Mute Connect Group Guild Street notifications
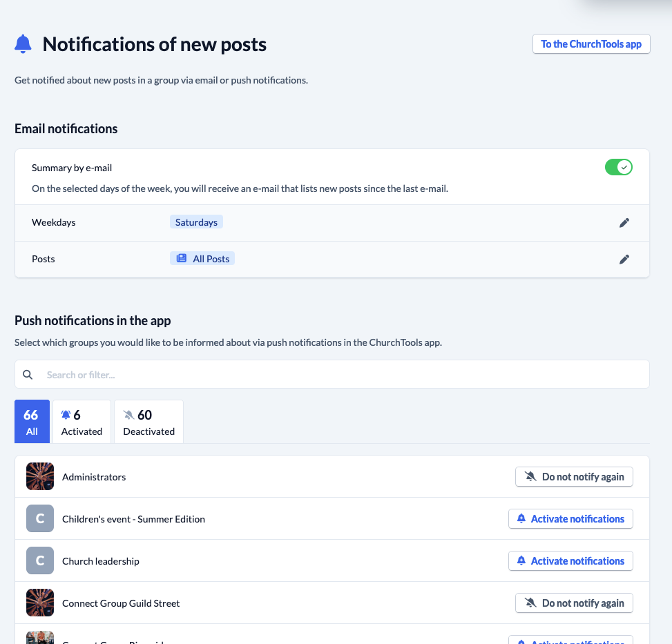The width and height of the screenshot is (672, 644). 574,603
